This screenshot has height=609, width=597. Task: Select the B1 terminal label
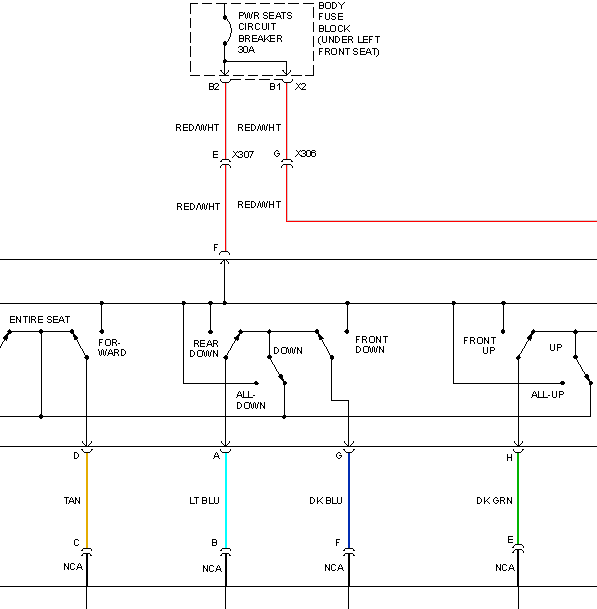275,87
